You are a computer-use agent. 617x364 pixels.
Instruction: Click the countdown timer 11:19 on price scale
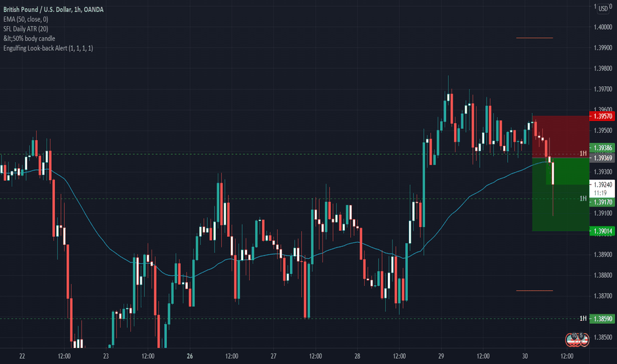[x=600, y=193]
